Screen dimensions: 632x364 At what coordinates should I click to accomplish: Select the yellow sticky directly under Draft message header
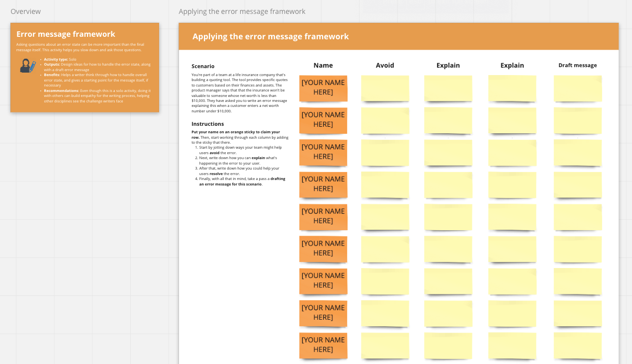coord(578,89)
